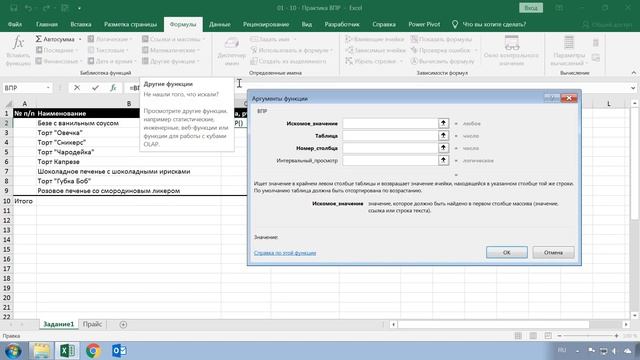
Task: Click Использовать в формуле option
Action: [291, 50]
